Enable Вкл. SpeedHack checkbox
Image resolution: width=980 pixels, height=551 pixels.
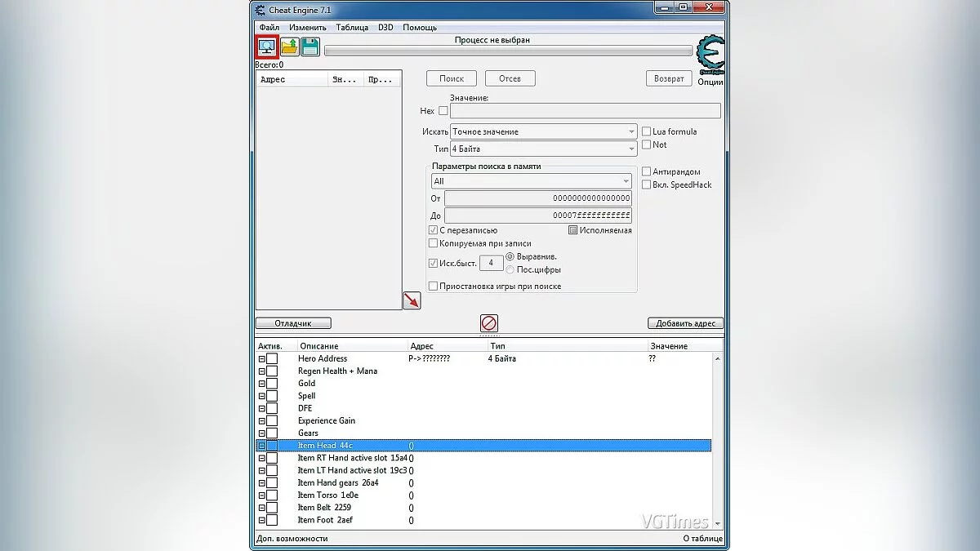pyautogui.click(x=646, y=184)
